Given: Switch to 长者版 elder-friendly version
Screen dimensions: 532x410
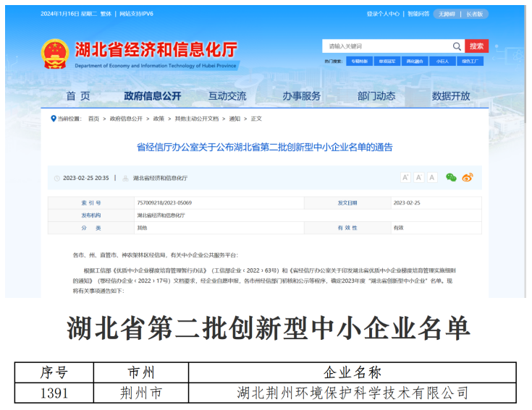Looking at the screenshot, I should click(475, 14).
